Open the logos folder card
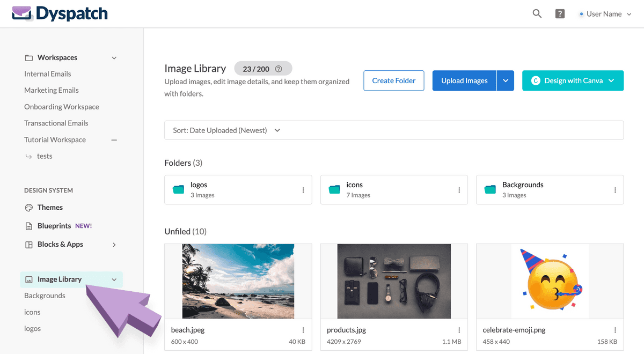The height and width of the screenshot is (354, 644). tap(238, 189)
